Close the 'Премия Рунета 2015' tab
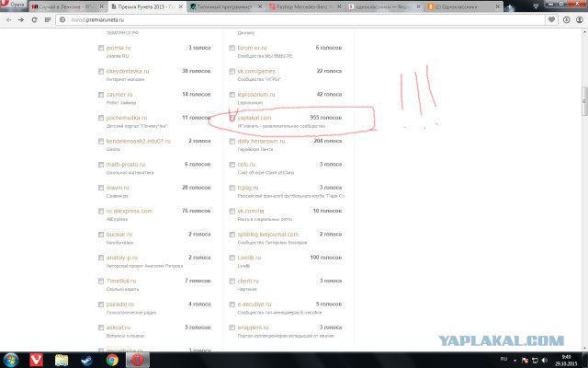This screenshot has height=368, width=588. 180,6
